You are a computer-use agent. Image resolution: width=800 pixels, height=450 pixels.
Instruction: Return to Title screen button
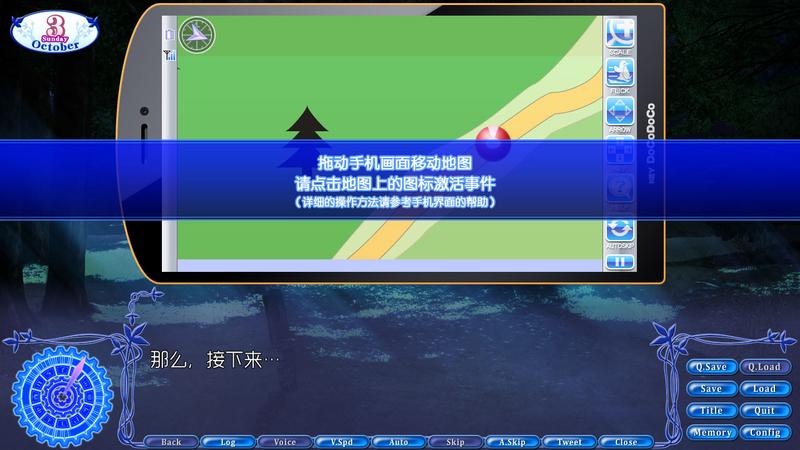click(x=711, y=411)
